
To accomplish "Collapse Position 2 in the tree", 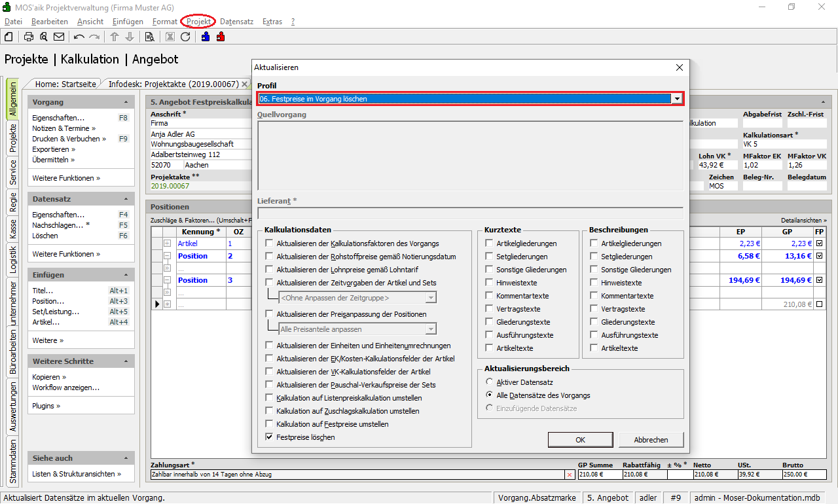I will pos(168,256).
